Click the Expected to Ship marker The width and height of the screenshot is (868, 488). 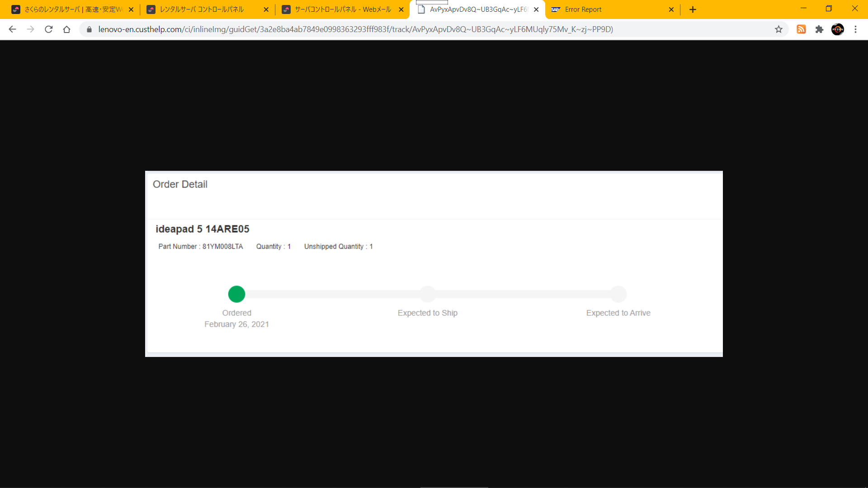pyautogui.click(x=428, y=294)
